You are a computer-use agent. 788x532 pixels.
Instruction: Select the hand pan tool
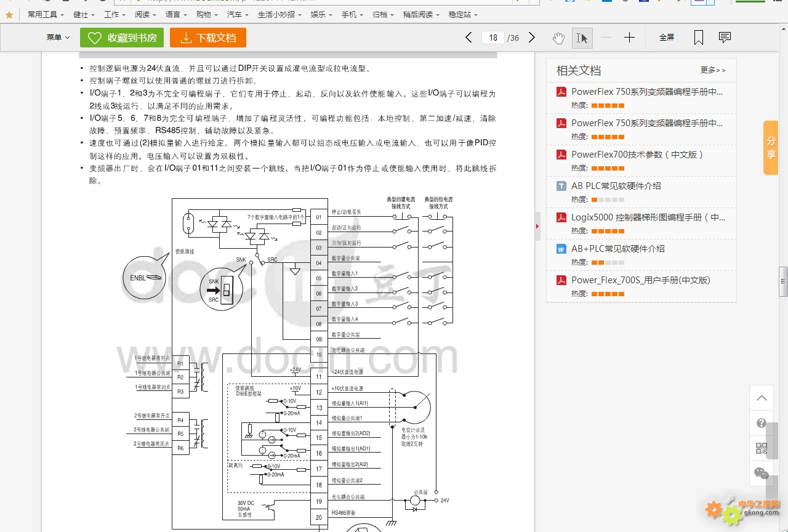coord(558,38)
